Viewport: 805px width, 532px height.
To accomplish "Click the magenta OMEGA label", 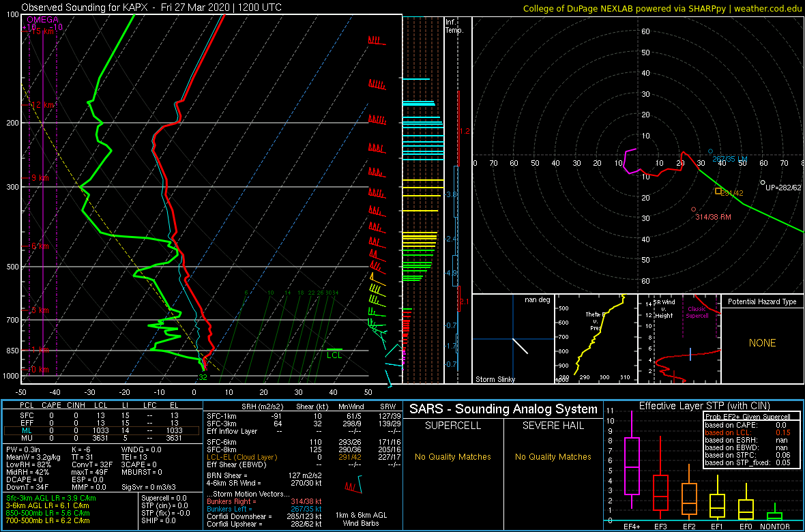I will (42, 20).
